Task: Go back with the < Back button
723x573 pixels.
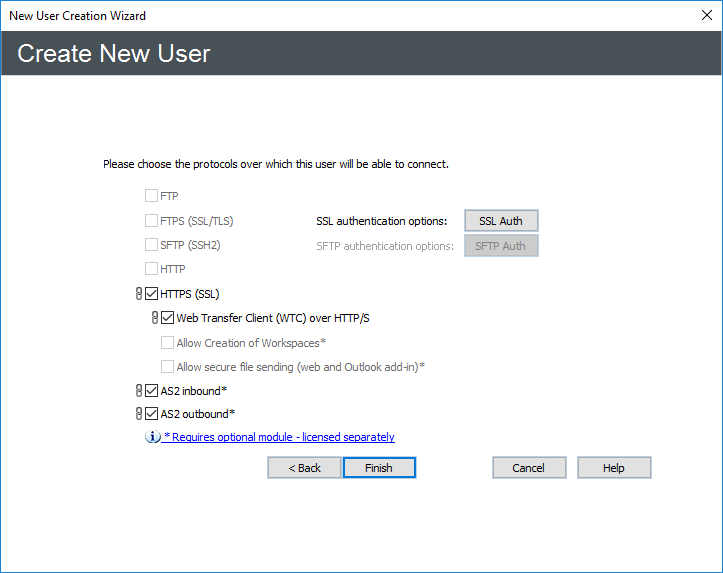Action: pos(304,468)
